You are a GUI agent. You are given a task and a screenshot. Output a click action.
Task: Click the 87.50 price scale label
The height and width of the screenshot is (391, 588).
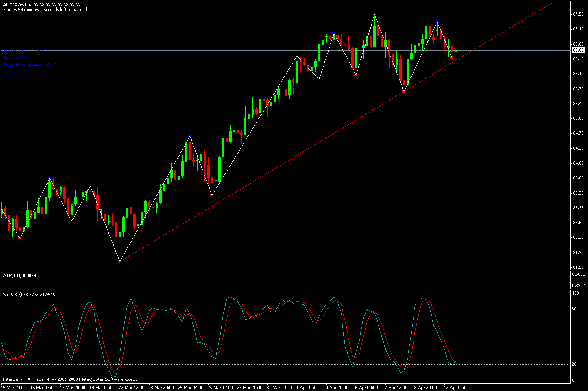pyautogui.click(x=578, y=14)
